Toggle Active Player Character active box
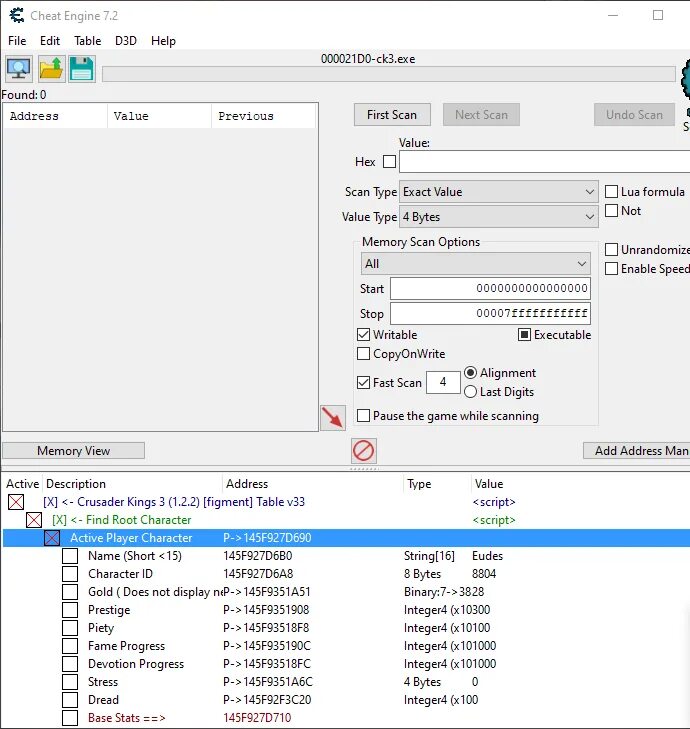 tap(52, 538)
